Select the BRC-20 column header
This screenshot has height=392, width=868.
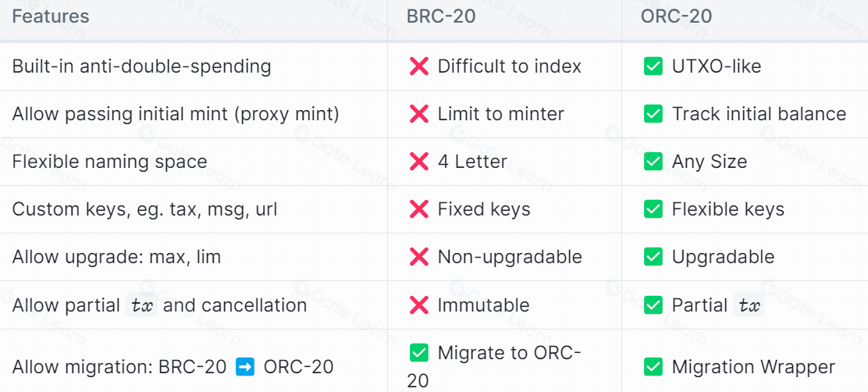pos(441,16)
